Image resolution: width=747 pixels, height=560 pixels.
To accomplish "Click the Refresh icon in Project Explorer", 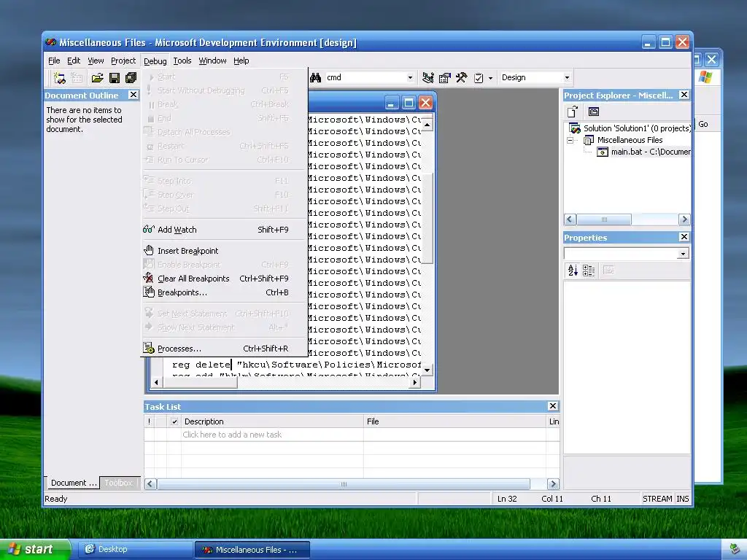I will coord(572,112).
